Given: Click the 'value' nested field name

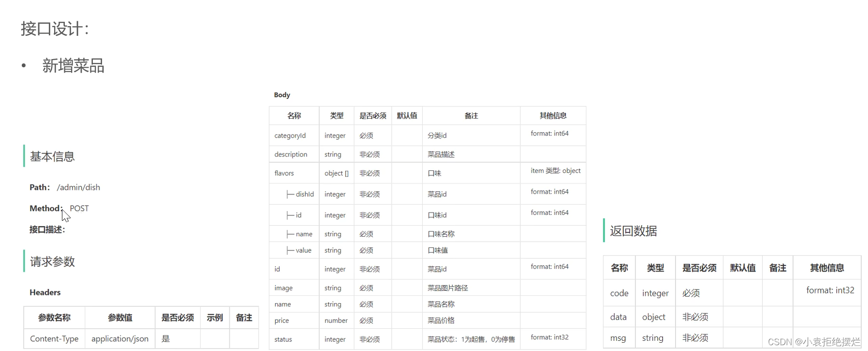Looking at the screenshot, I should point(304,250).
